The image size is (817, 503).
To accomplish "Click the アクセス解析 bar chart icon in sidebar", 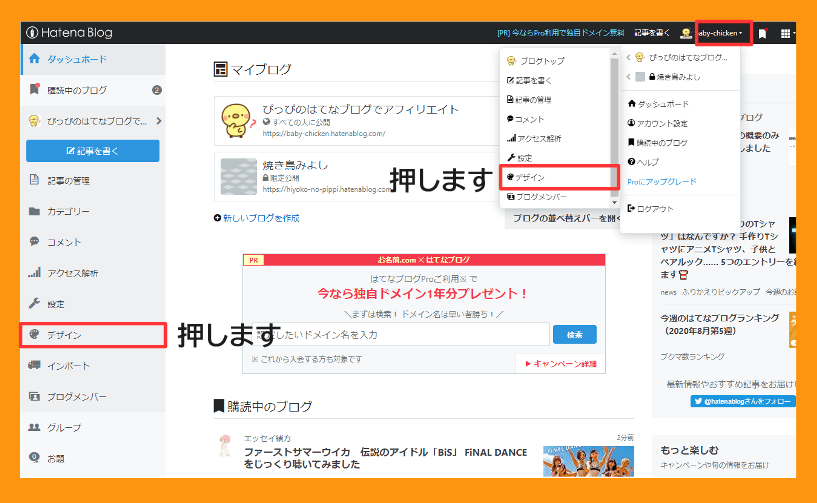I will coord(34,272).
